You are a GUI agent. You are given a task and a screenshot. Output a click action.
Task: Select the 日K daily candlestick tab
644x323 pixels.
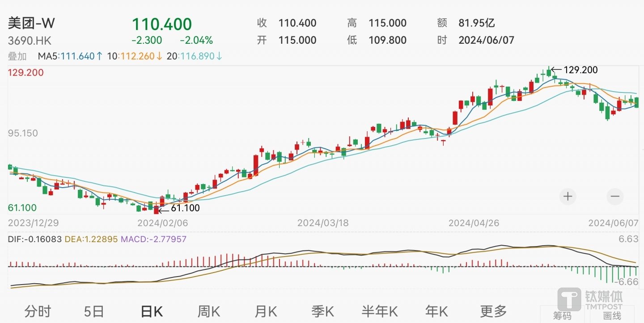pos(151,311)
